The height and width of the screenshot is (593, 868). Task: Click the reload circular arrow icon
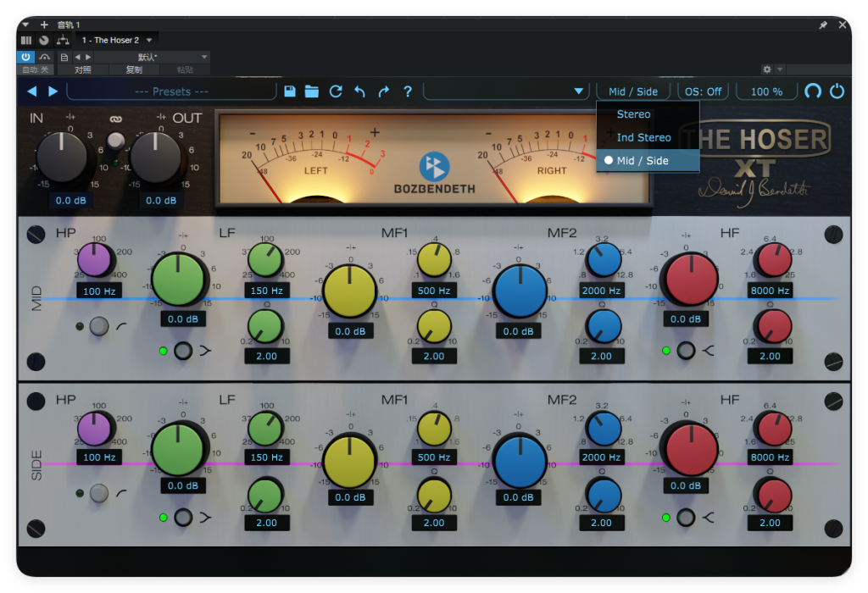tap(336, 91)
